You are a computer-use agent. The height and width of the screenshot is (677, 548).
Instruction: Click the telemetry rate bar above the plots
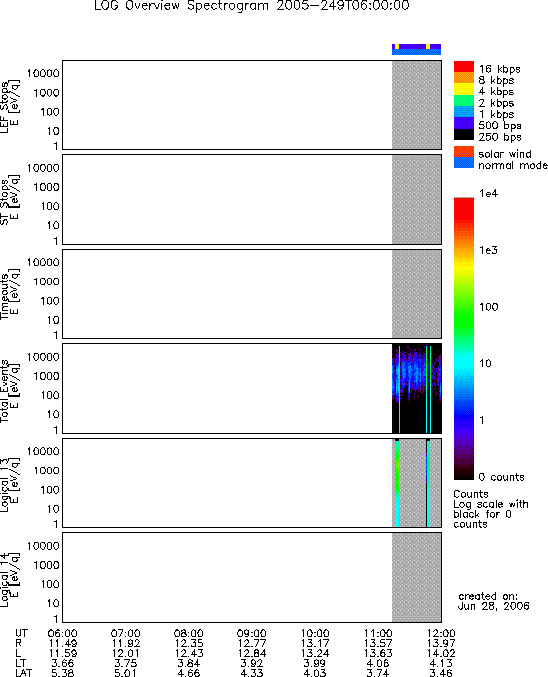(416, 49)
